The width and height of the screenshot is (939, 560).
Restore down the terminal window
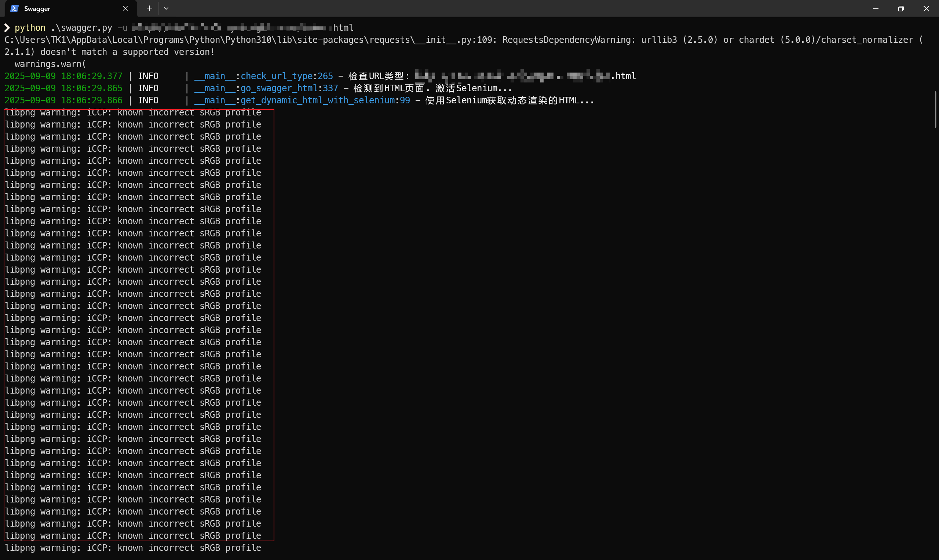[901, 8]
